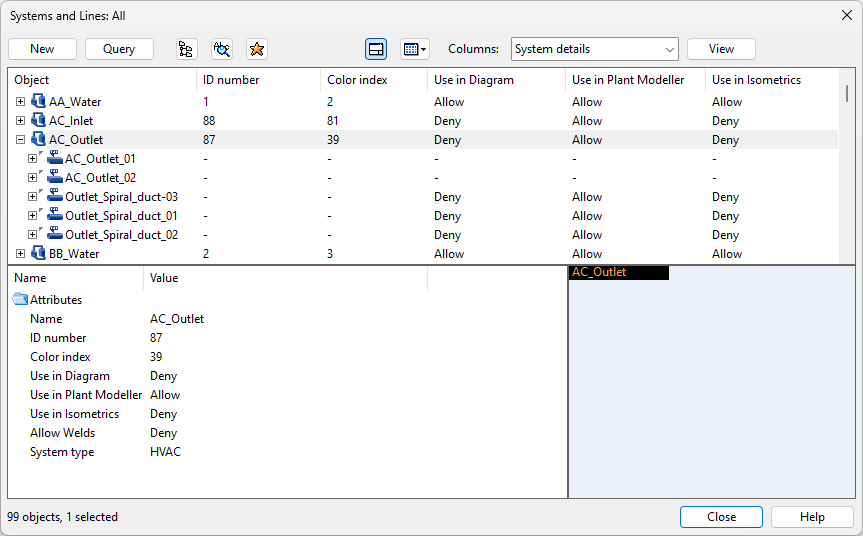Click the AC_Inlet system icon
Screen dimensions: 863x536
(39, 120)
